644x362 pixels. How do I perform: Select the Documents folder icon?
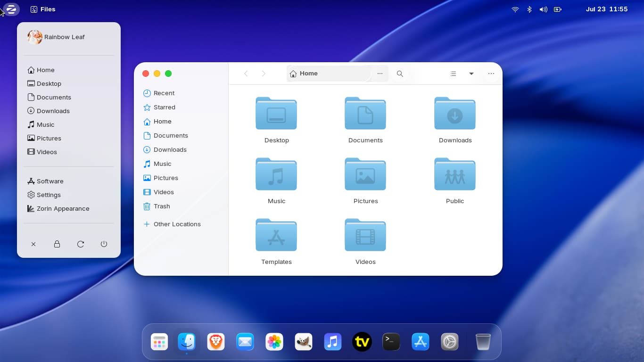pos(365,113)
